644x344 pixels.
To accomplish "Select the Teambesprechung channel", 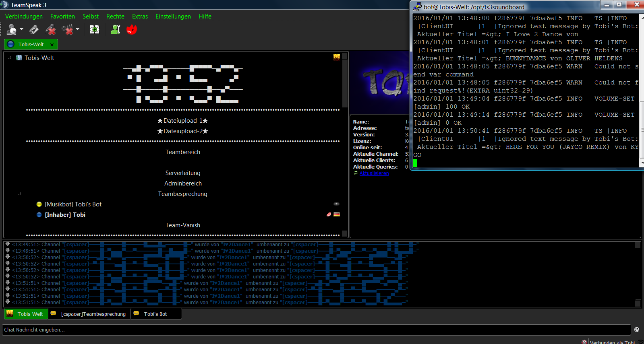I will pyautogui.click(x=183, y=194).
